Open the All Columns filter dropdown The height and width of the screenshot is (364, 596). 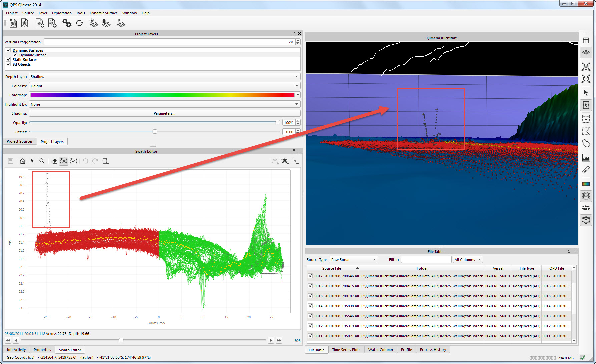(x=468, y=260)
